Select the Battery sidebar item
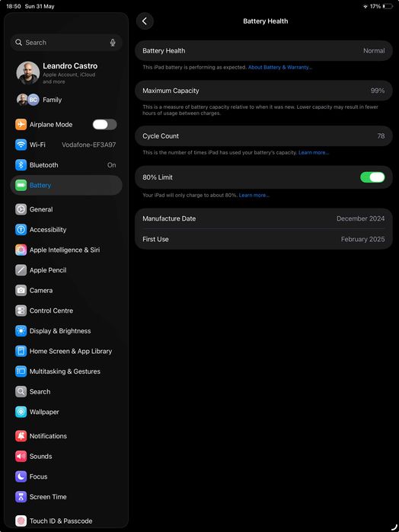The width and height of the screenshot is (399, 532). point(66,185)
